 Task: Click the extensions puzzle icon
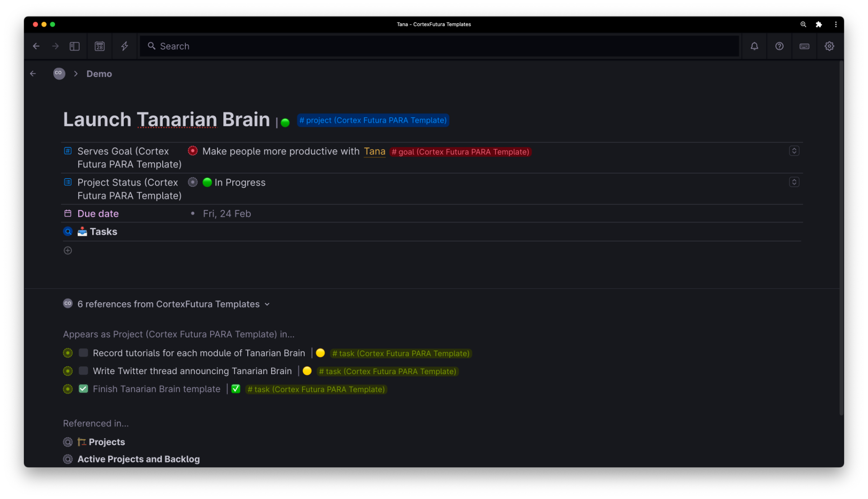[x=819, y=24]
